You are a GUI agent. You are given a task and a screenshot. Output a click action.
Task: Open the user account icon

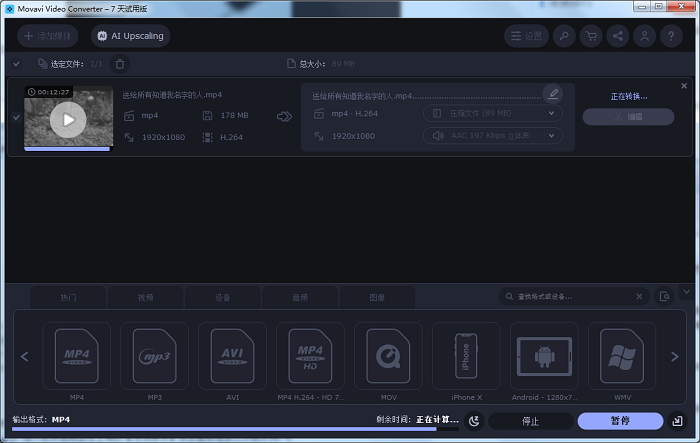645,36
